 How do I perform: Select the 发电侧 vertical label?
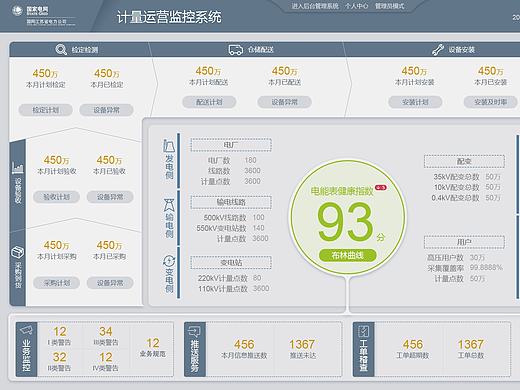click(169, 167)
